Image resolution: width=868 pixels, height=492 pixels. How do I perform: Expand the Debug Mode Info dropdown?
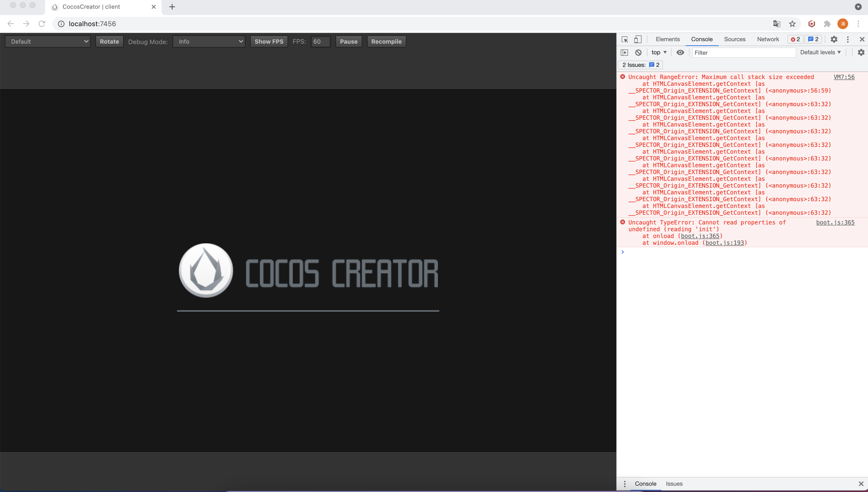(x=209, y=41)
